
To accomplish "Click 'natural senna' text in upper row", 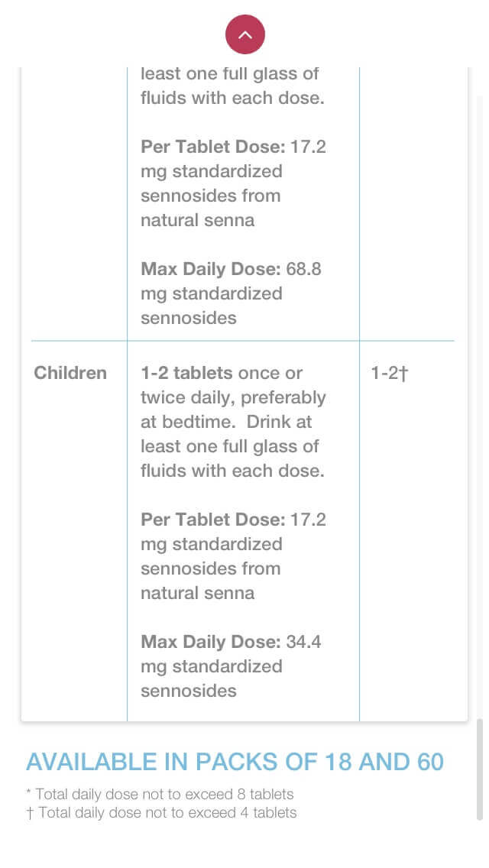I will (x=198, y=220).
